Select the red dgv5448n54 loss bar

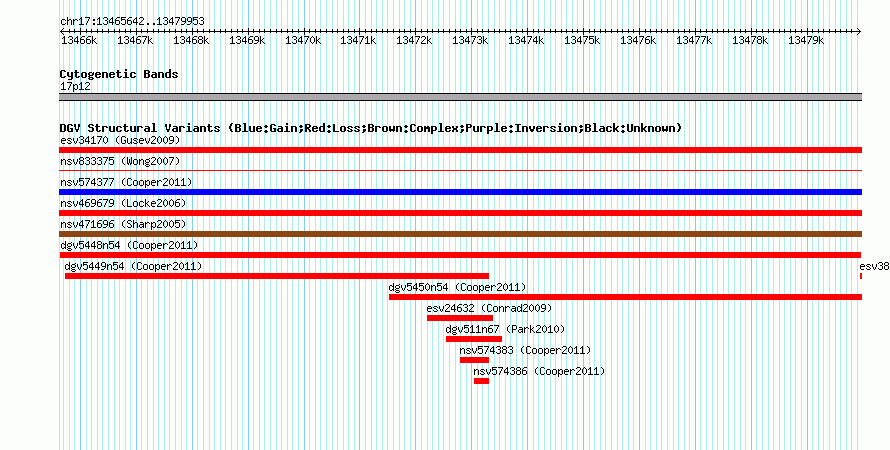click(460, 255)
